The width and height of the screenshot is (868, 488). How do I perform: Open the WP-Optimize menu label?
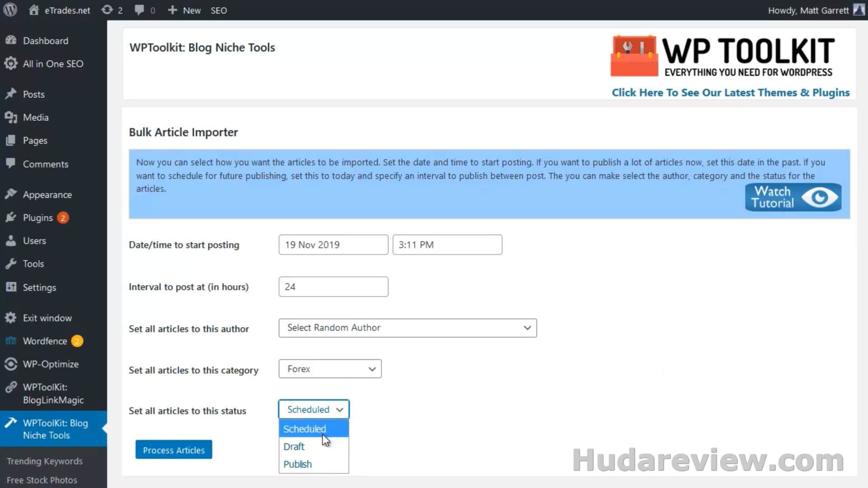(51, 364)
